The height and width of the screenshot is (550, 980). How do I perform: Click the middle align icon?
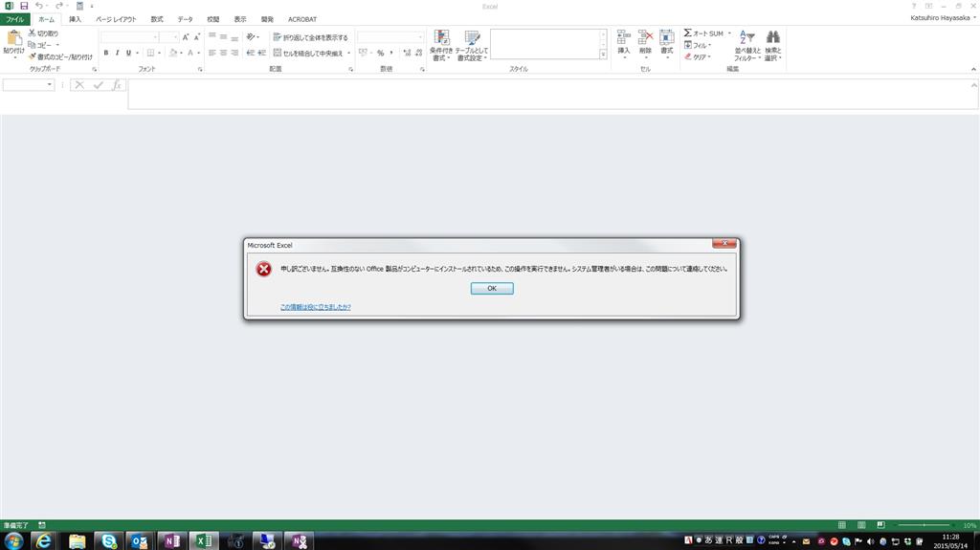(x=223, y=37)
